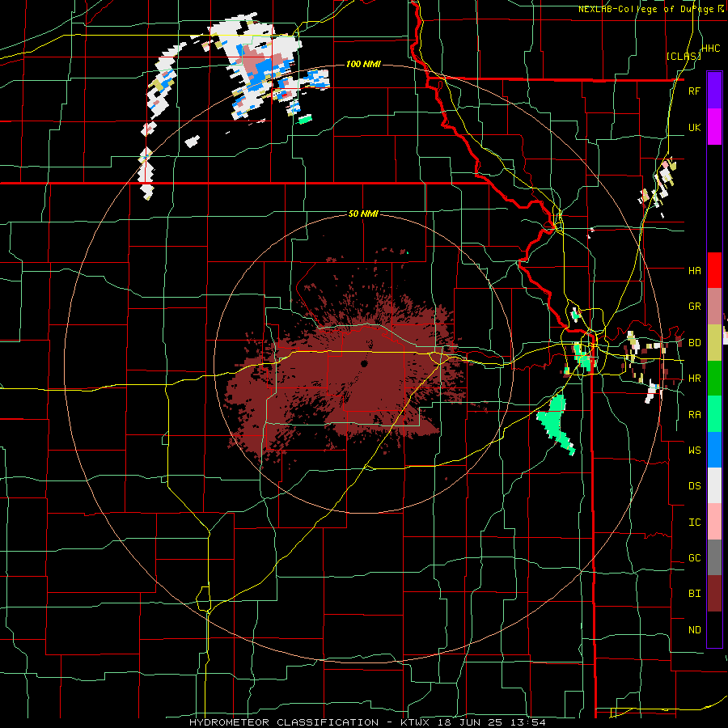
Task: Select the dusty pink GR legend swatch
Action: pos(714,307)
